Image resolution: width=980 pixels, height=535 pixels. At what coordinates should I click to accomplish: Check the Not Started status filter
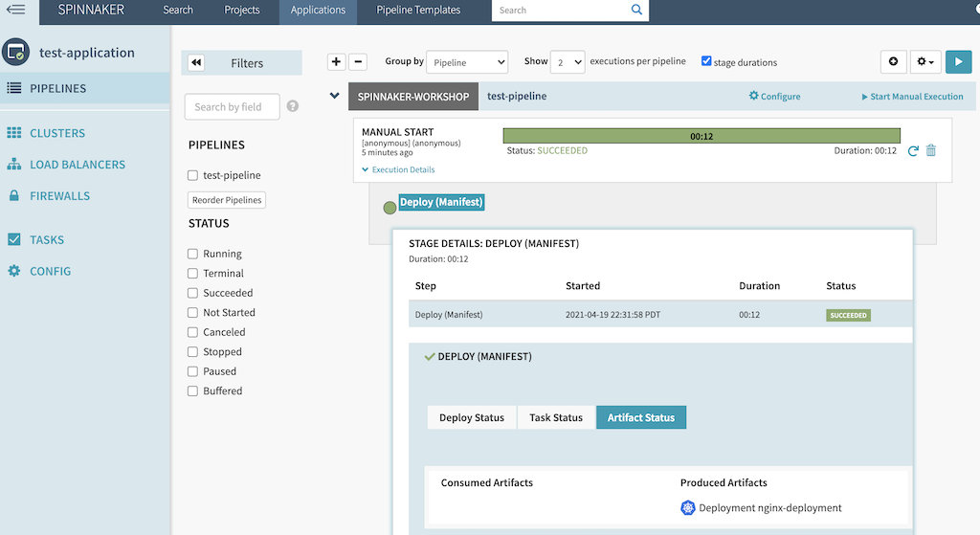[x=192, y=312]
